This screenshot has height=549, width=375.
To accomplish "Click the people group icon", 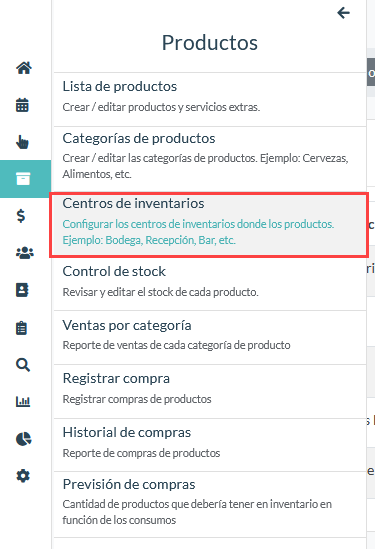I will tap(25, 252).
